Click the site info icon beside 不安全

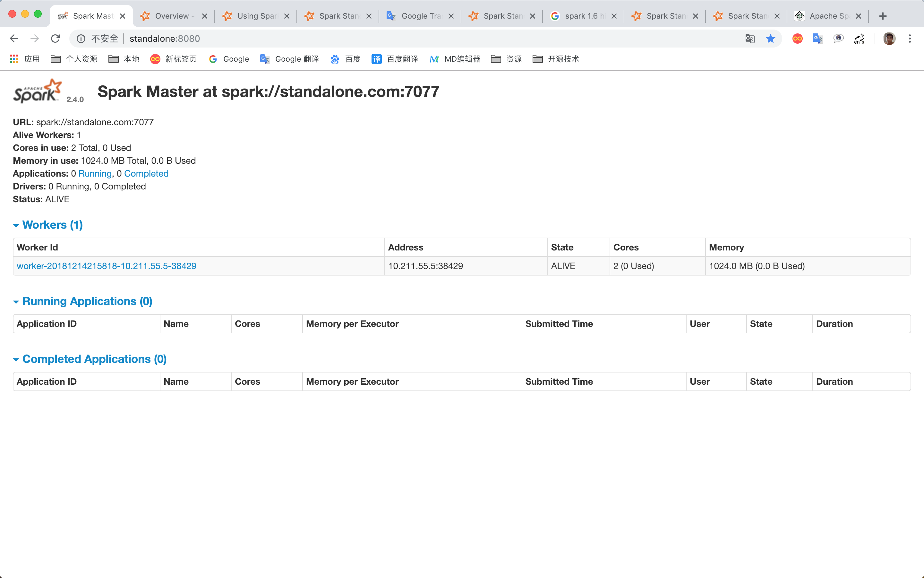81,39
